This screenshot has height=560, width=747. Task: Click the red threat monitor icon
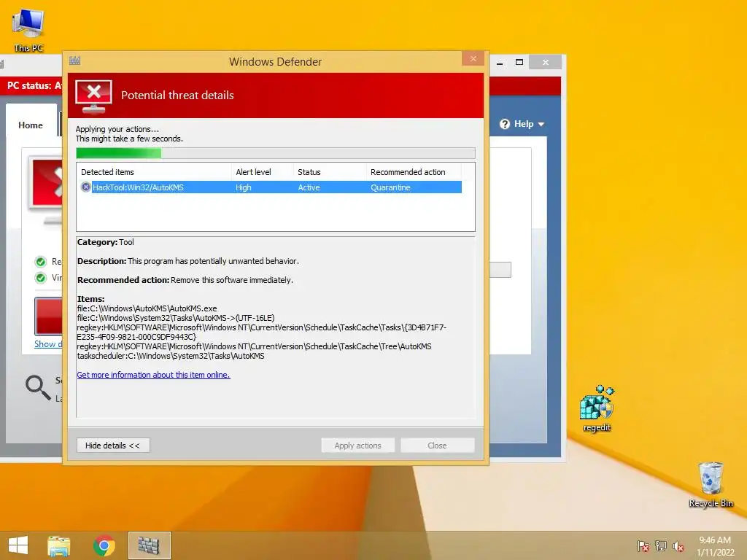(94, 96)
